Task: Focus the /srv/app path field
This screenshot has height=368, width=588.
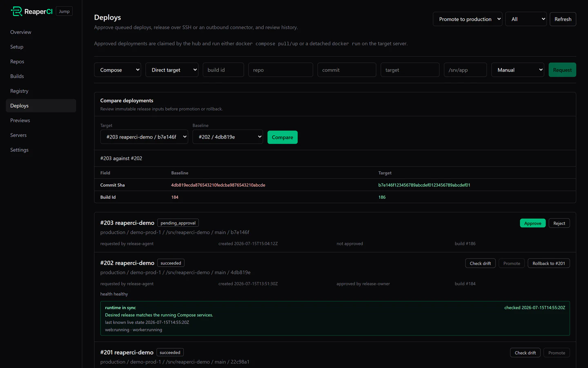Action: [465, 70]
